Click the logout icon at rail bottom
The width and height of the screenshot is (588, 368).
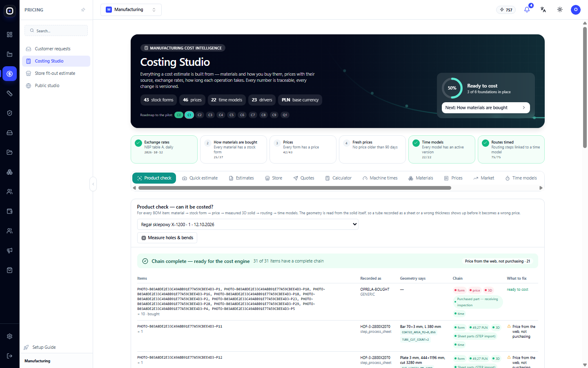10,356
